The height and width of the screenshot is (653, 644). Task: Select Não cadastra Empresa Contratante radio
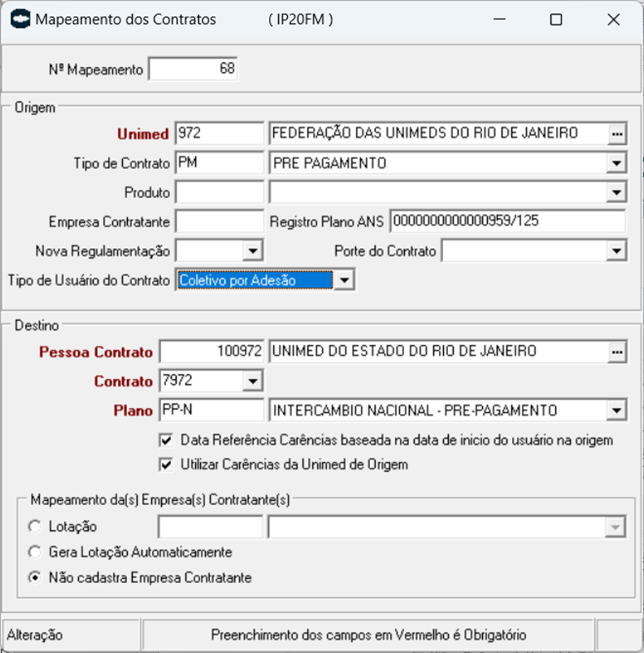click(35, 578)
